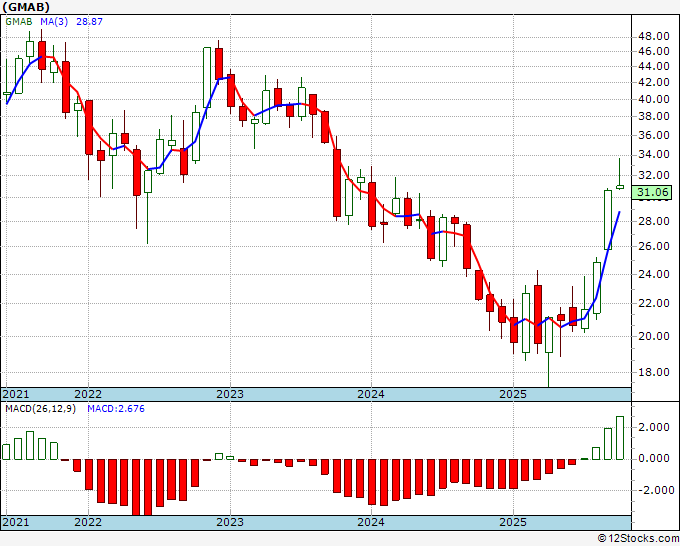Click the 28.00 price axis label
This screenshot has height=546, width=680.
(654, 221)
